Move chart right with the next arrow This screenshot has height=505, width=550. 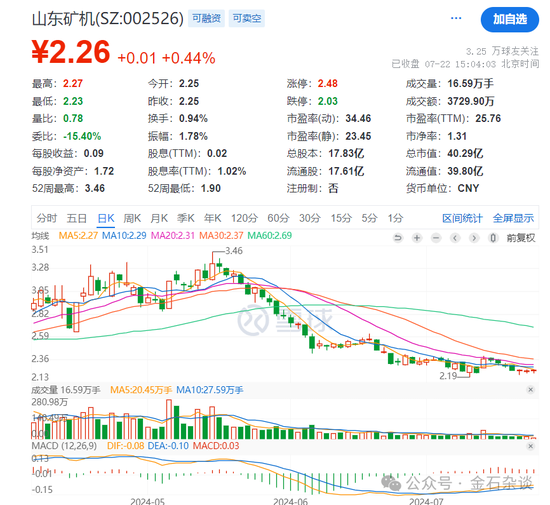[474, 238]
